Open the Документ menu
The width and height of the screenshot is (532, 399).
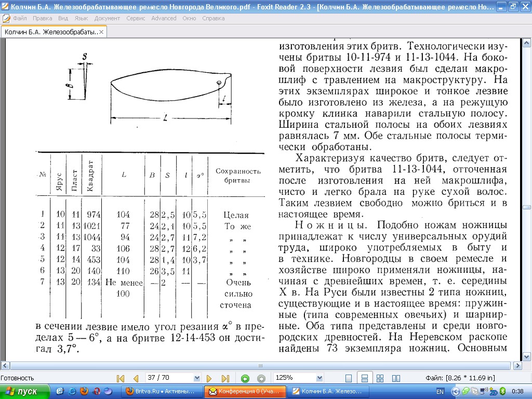coord(107,18)
